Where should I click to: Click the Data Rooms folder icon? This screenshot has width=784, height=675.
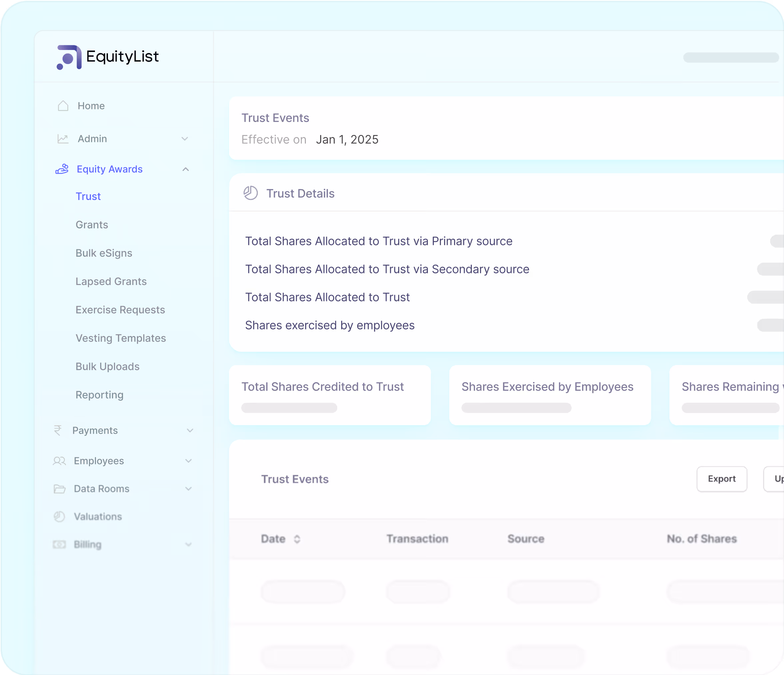coord(59,489)
